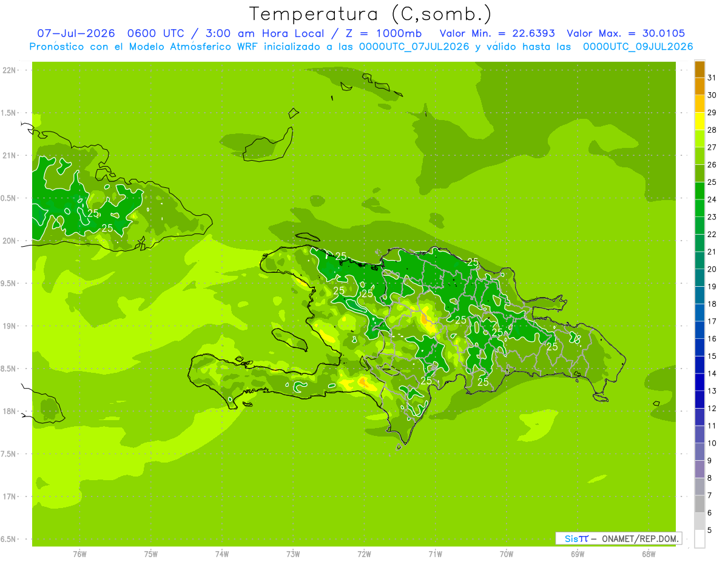Click the color bar segment labeled 31
The image size is (728, 562).
699,70
